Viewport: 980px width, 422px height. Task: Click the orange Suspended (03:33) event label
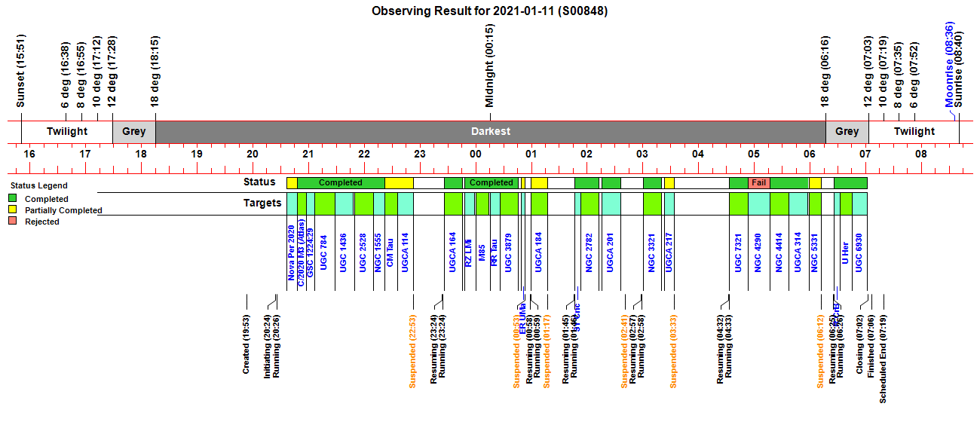pos(674,350)
